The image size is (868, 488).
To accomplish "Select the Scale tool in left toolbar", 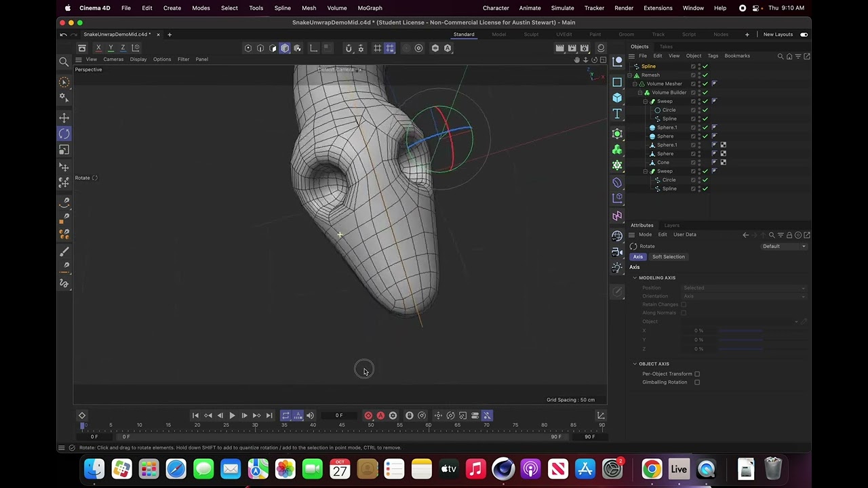I will pos(64,150).
